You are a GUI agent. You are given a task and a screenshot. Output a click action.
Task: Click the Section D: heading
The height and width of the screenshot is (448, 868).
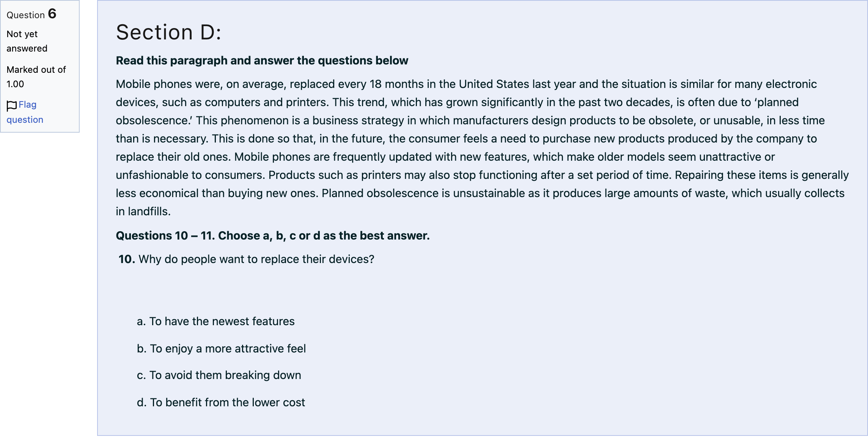[x=168, y=32]
